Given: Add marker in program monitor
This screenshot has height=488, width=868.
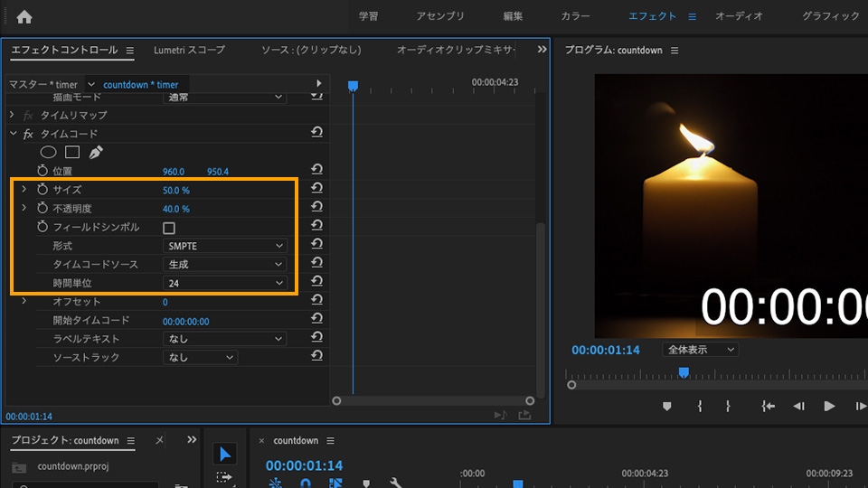Looking at the screenshot, I should pos(667,406).
